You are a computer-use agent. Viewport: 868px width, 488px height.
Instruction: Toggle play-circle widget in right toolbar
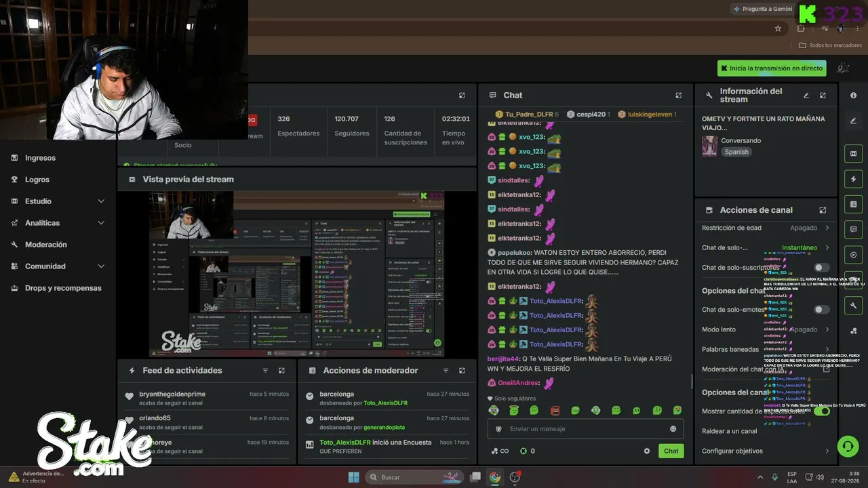(x=853, y=255)
